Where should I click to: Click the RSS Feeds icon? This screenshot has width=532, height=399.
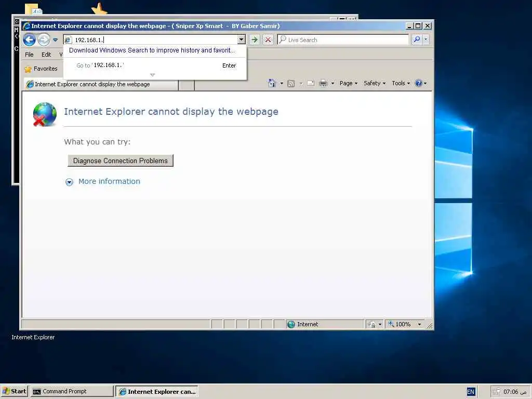291,84
